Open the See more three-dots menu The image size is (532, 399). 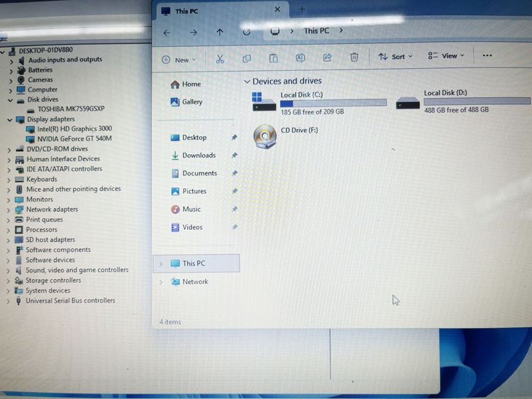[487, 55]
